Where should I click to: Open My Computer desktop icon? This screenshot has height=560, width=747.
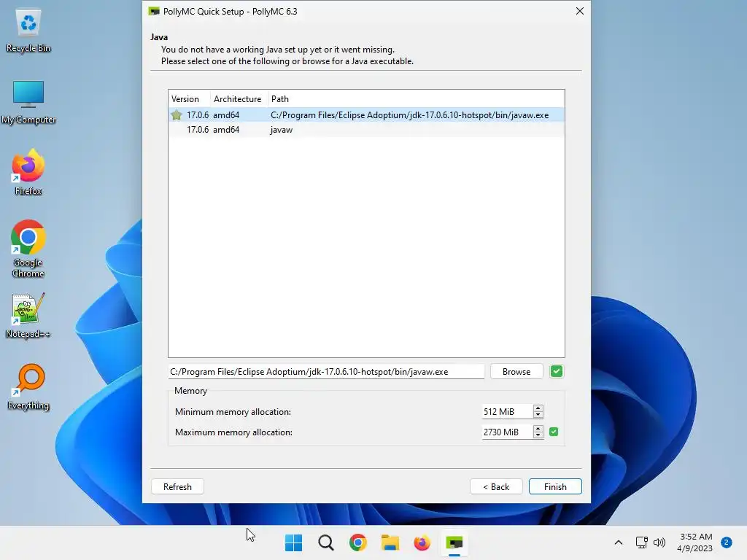pyautogui.click(x=28, y=102)
